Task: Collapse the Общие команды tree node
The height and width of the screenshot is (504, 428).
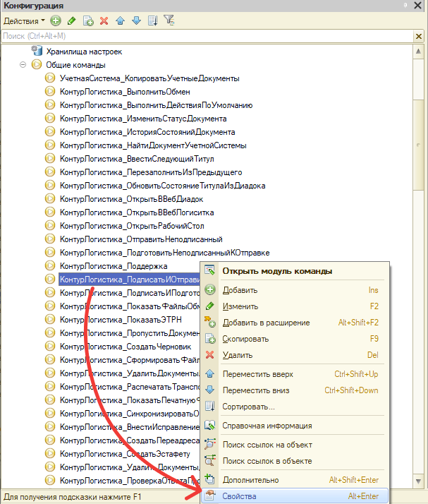Action: tap(23, 65)
